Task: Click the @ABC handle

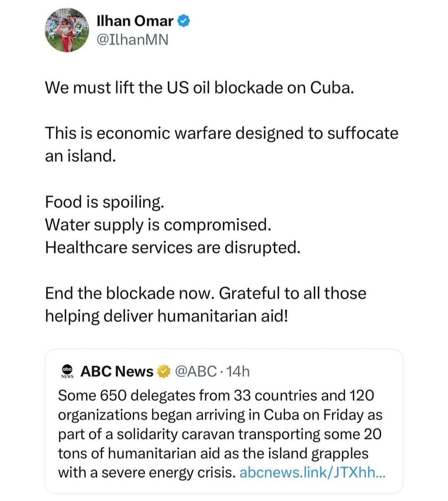Action: click(196, 371)
